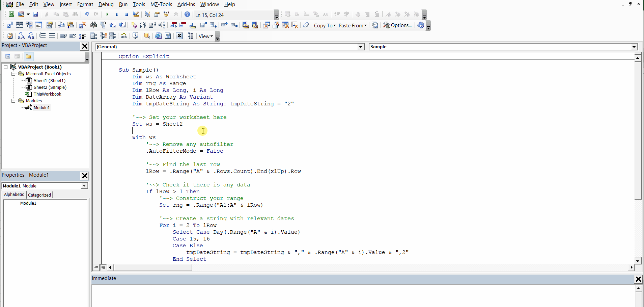Switch to the Categorized properties tab

39,195
